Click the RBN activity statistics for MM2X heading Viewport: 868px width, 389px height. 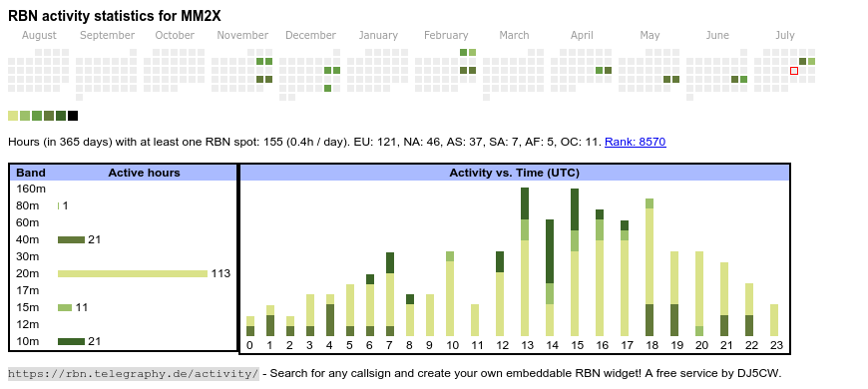pos(115,16)
